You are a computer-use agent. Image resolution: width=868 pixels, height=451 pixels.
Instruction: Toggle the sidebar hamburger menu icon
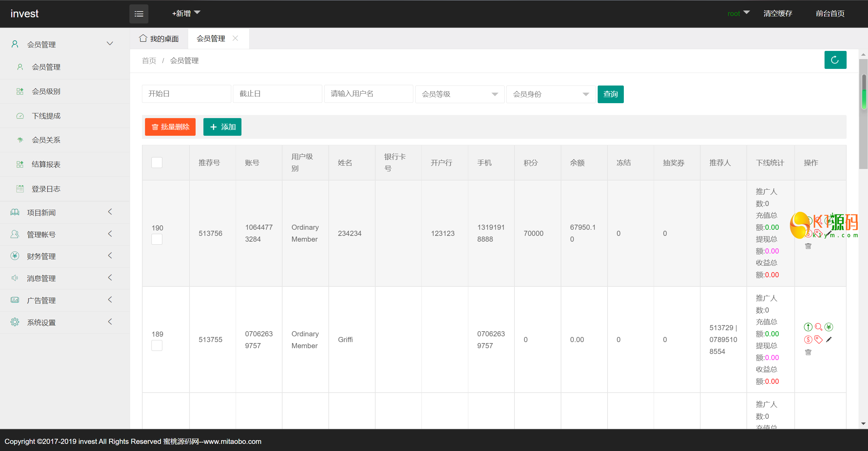pyautogui.click(x=139, y=14)
